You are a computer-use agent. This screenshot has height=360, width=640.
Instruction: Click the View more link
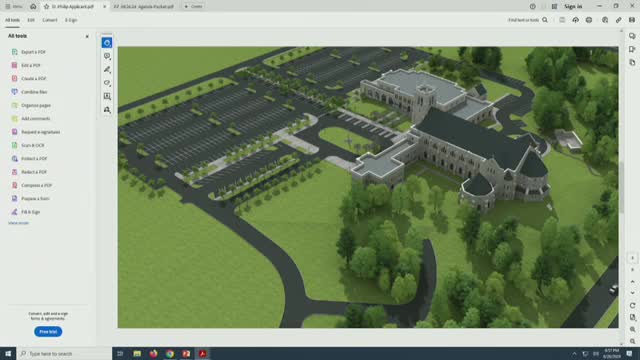18,223
